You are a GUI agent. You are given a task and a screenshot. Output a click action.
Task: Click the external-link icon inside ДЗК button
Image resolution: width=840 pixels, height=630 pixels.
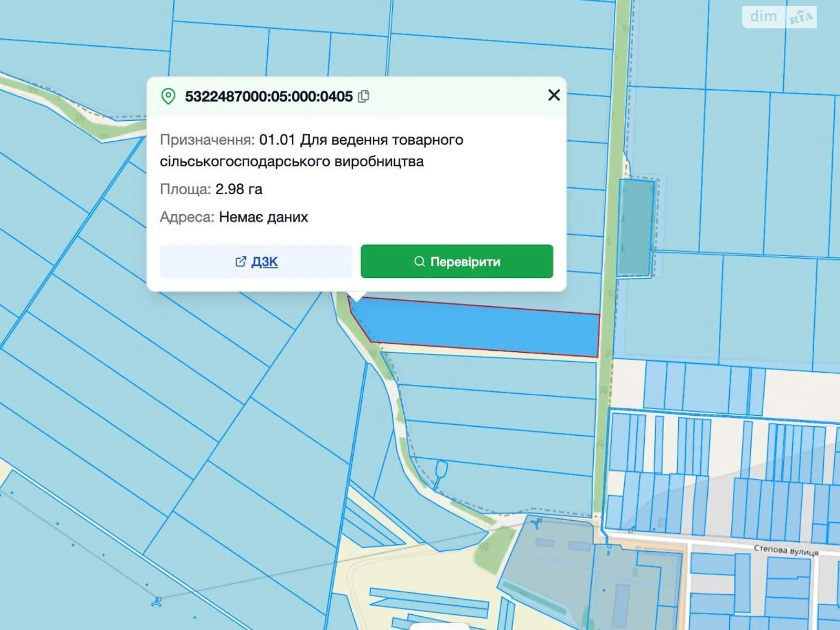pos(241,261)
